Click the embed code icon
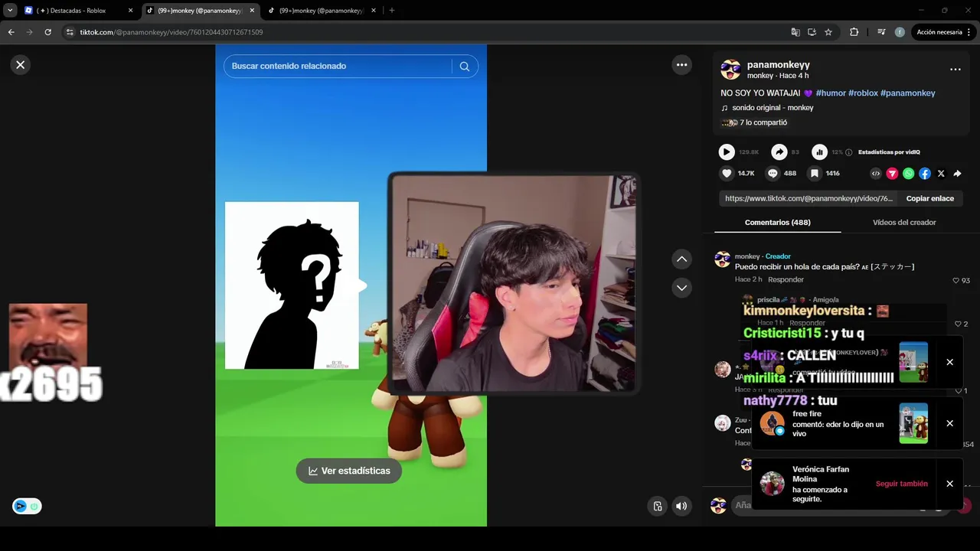 [876, 174]
